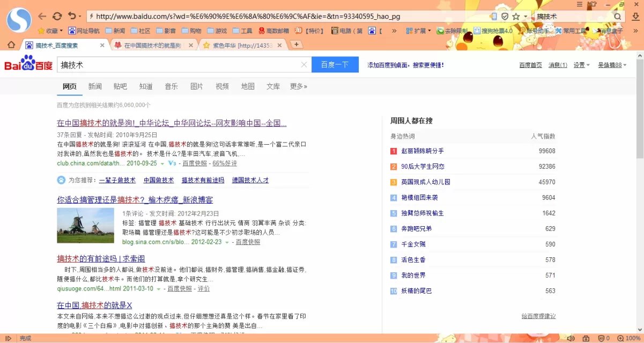This screenshot has width=644, height=343.
Task: Reload the current page
Action: coord(57,17)
